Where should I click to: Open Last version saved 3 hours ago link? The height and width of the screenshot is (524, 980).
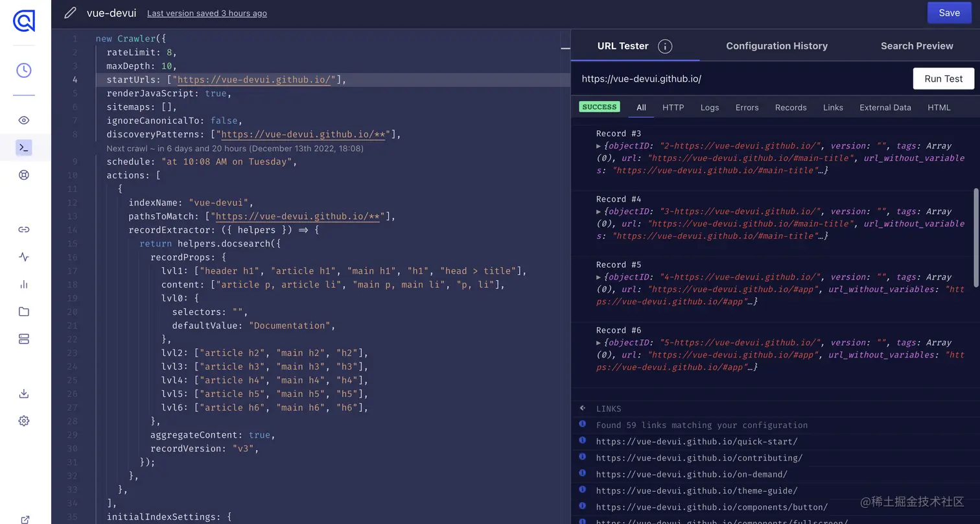(207, 13)
